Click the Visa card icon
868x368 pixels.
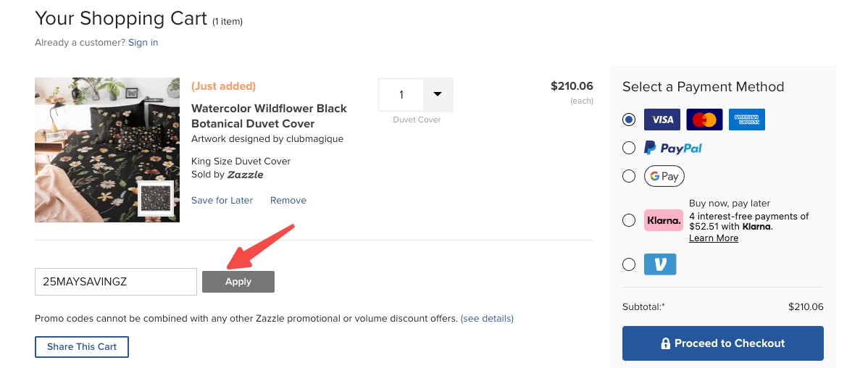(x=662, y=120)
